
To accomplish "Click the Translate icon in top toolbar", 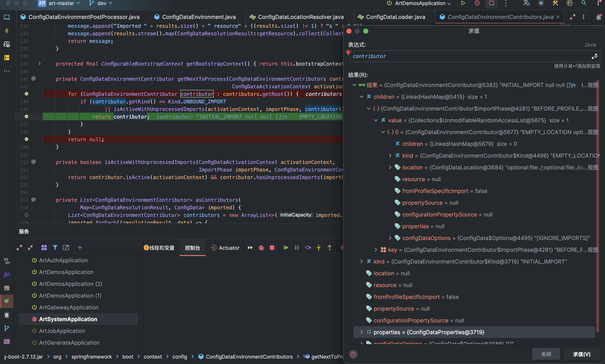I will [527, 3].
